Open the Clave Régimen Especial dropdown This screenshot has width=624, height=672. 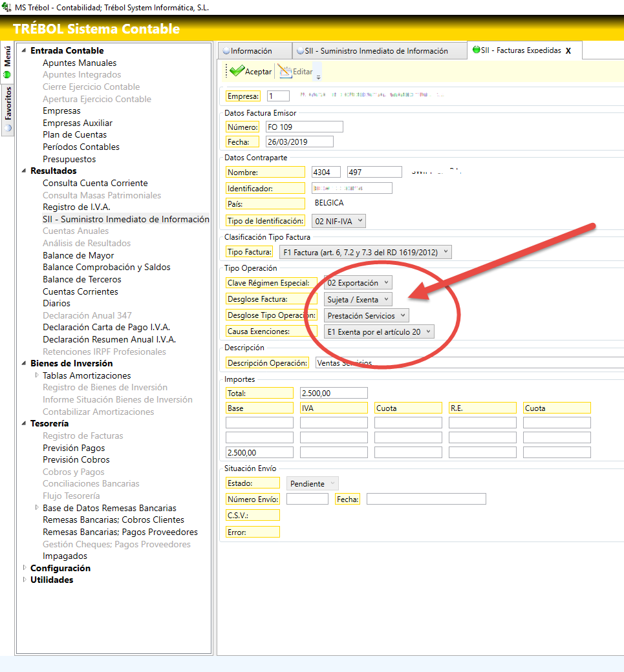click(358, 283)
